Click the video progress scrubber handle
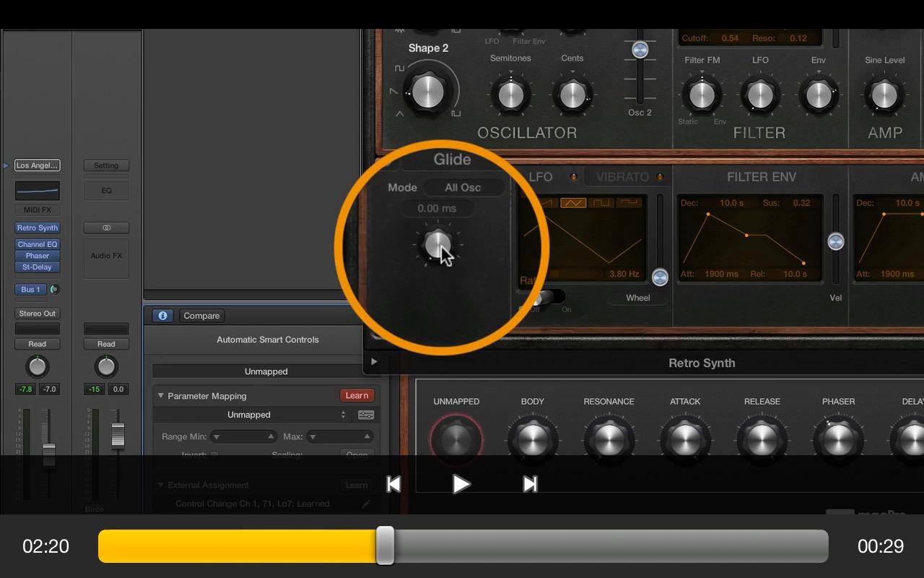This screenshot has width=924, height=578. pos(385,545)
